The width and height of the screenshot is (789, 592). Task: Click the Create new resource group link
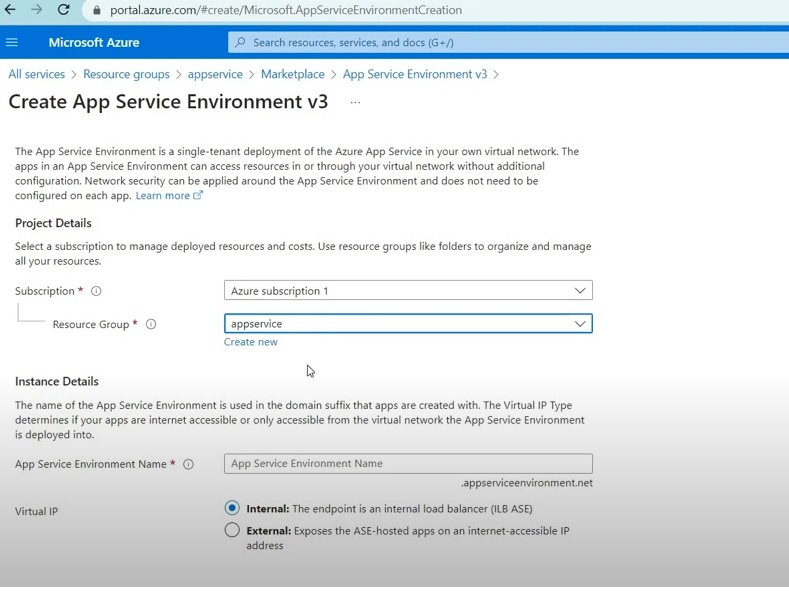pos(251,342)
